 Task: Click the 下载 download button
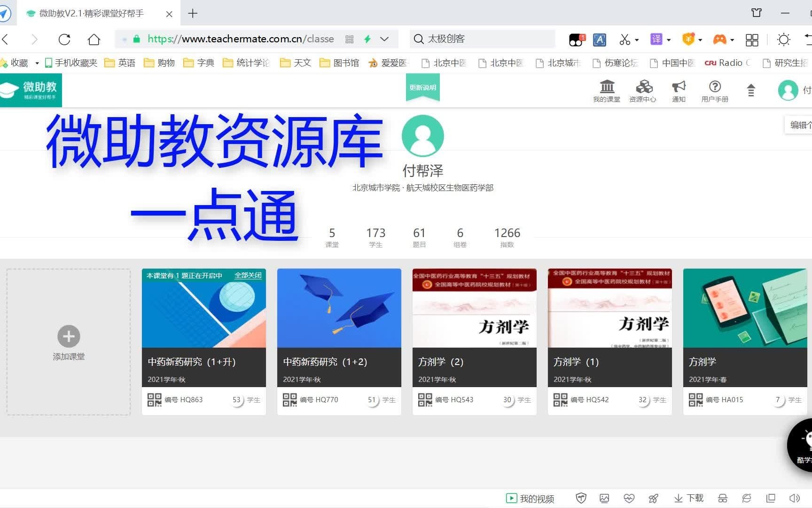pos(689,499)
